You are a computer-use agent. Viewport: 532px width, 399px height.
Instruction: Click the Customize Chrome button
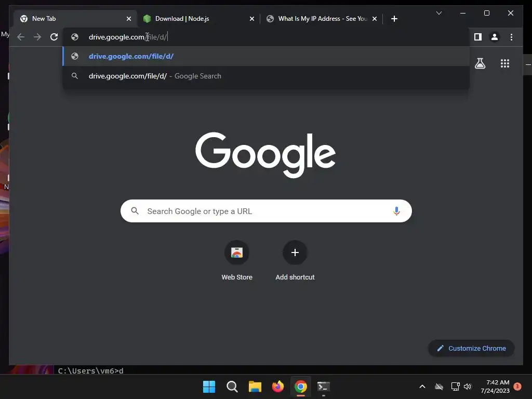(x=471, y=349)
